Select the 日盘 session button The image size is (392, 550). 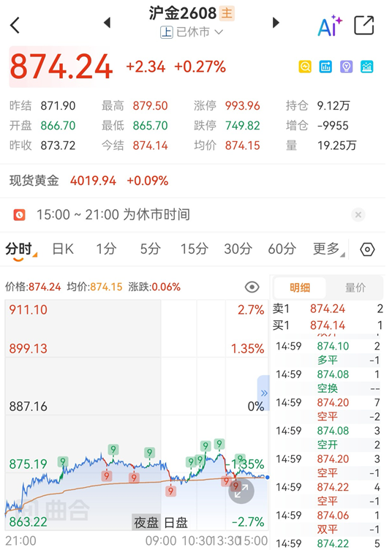click(x=176, y=523)
